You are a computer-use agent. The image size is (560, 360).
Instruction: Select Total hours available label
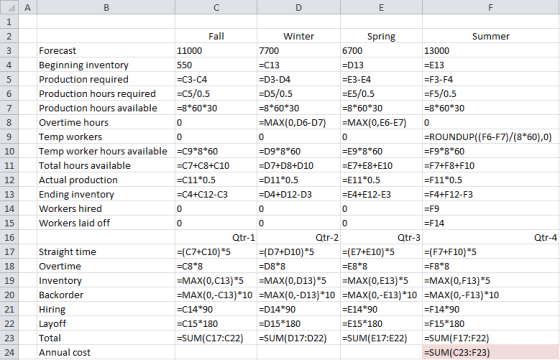[106, 165]
